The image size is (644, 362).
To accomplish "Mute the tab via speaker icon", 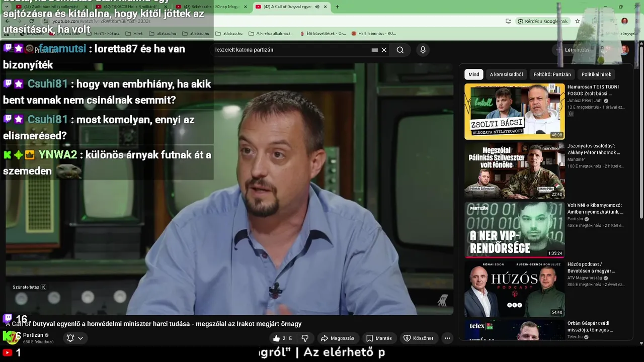I will pos(317,7).
